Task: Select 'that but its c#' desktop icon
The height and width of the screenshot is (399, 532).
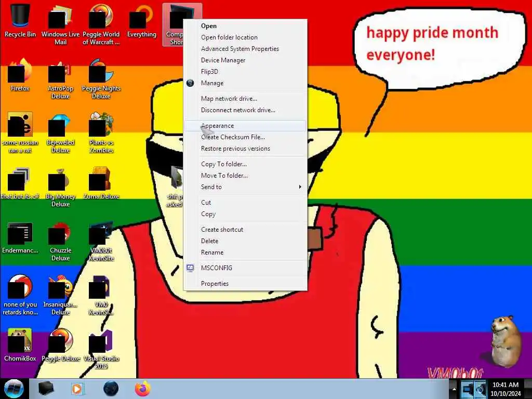Action: tap(20, 183)
